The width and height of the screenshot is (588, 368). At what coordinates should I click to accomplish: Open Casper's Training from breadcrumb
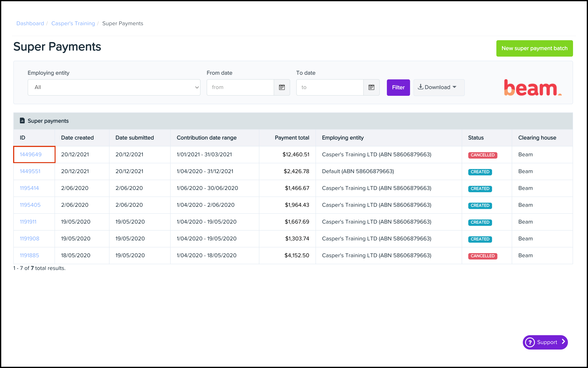(73, 23)
